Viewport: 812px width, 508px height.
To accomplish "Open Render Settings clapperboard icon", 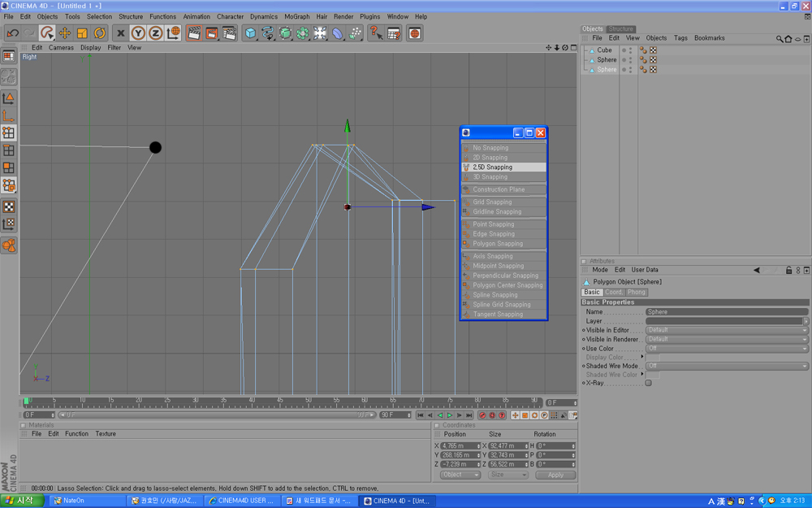I will [229, 33].
